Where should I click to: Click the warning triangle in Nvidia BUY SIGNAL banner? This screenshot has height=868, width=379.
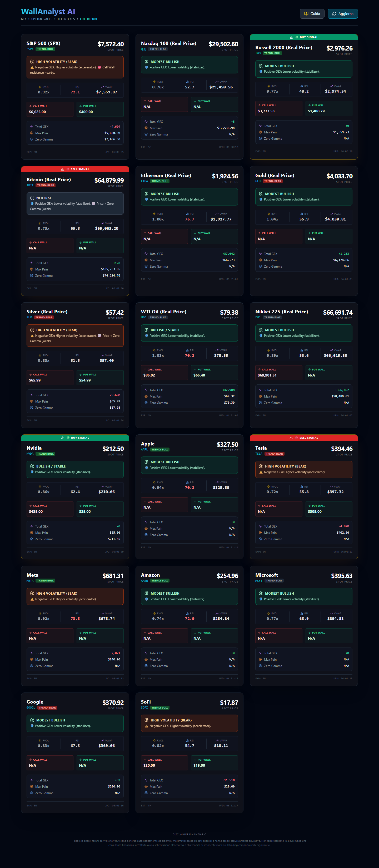coord(63,438)
